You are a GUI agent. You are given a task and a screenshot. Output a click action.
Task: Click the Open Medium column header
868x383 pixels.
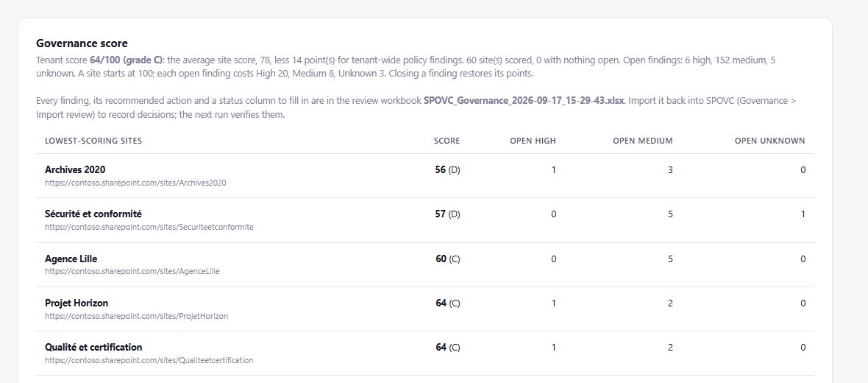643,141
